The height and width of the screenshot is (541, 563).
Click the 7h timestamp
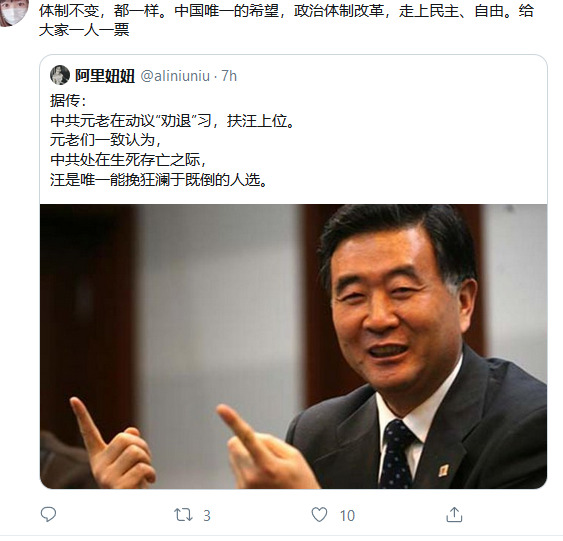(229, 76)
